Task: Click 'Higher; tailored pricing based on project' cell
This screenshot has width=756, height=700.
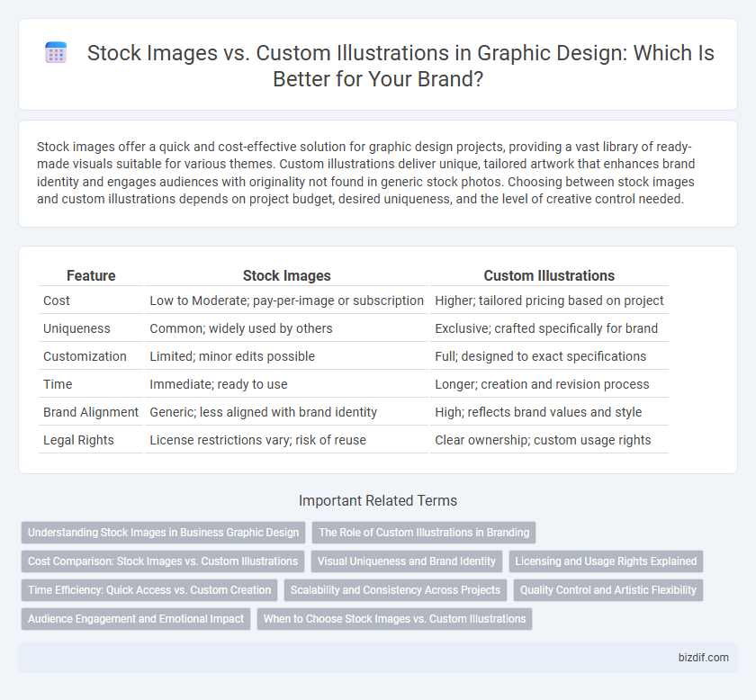Action: coord(549,301)
